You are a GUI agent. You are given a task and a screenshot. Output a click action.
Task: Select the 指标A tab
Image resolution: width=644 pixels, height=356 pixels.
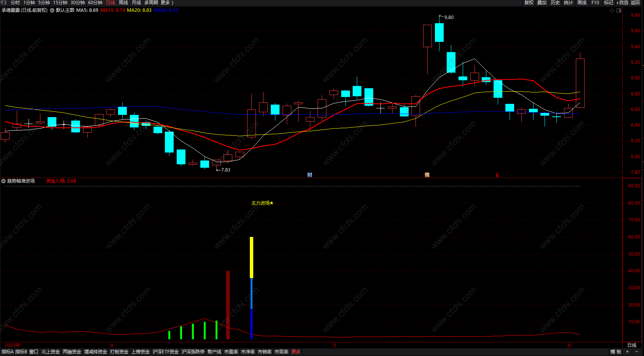pyautogui.click(x=8, y=352)
